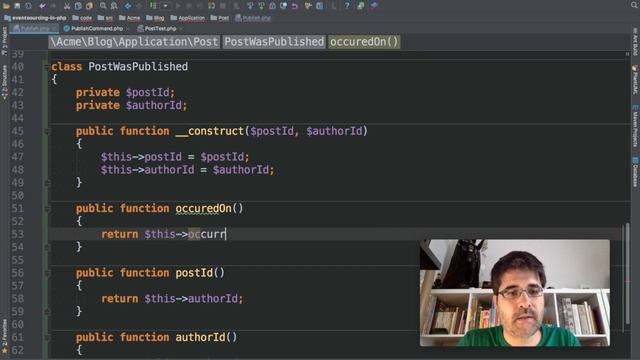The image size is (640, 360).
Task: Click the editor vertical scrollbar
Action: click(627, 273)
